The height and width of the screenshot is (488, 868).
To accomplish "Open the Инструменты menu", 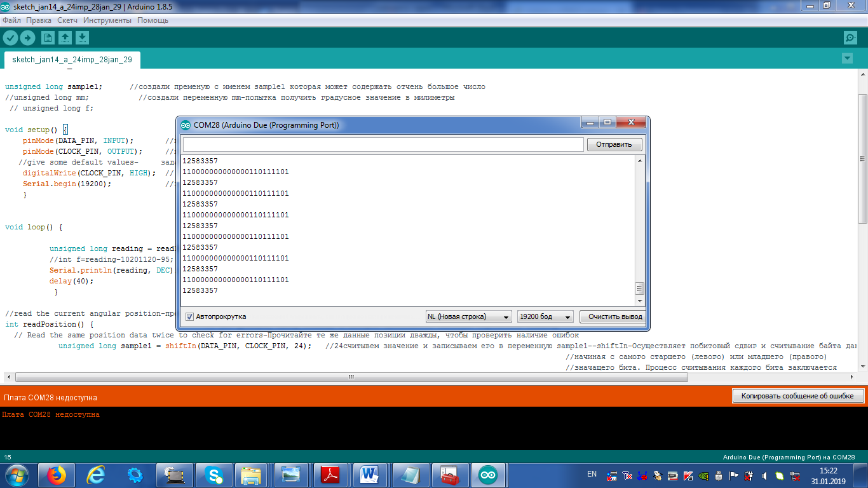I will point(107,20).
